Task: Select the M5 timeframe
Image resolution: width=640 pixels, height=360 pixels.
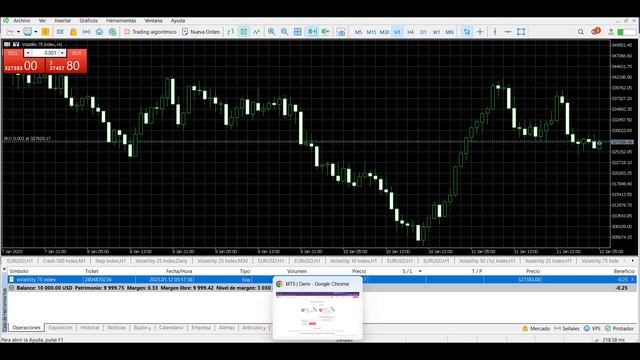Action: [x=358, y=32]
